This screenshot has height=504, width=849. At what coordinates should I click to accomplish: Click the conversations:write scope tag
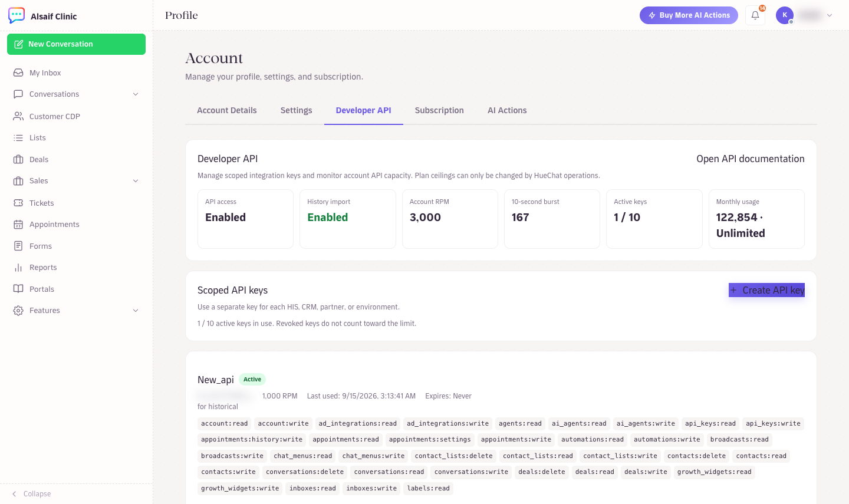(471, 472)
